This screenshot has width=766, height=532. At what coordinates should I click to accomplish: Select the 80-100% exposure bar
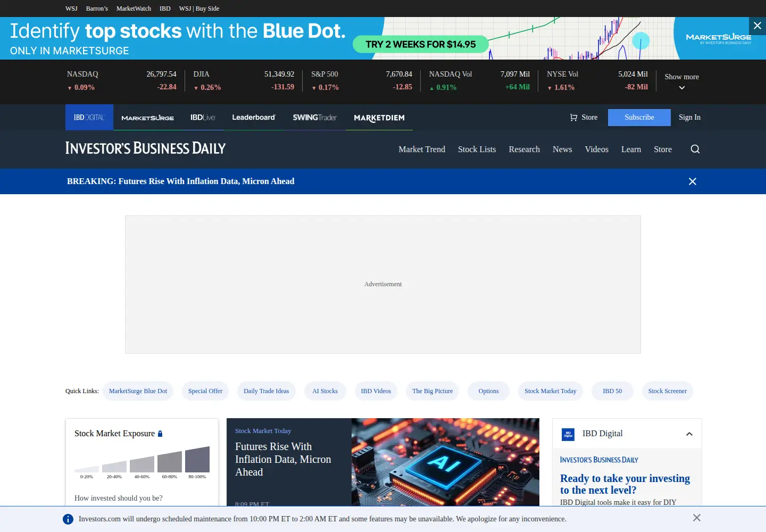tap(197, 459)
